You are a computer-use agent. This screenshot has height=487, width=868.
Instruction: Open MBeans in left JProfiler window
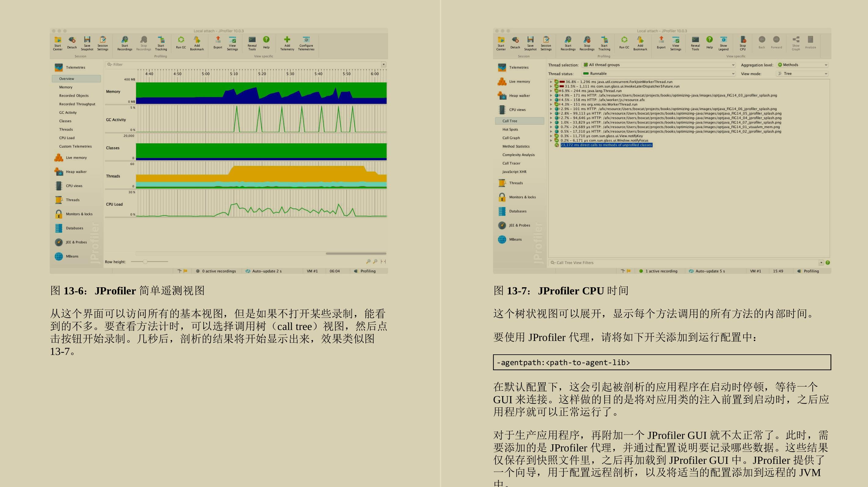tap(67, 257)
